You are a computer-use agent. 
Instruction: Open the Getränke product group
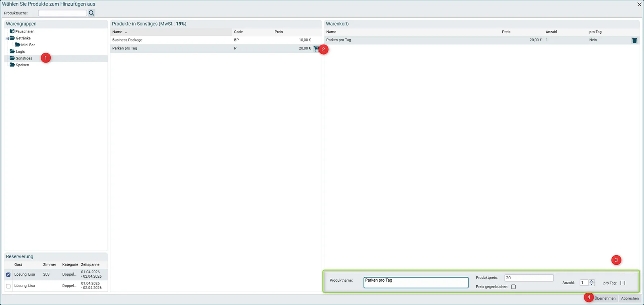pyautogui.click(x=23, y=38)
